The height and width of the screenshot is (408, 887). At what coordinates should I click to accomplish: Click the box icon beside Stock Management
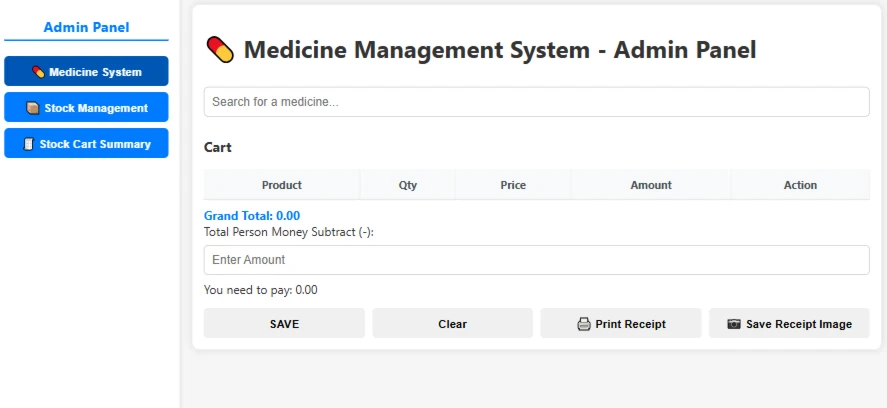(33, 108)
